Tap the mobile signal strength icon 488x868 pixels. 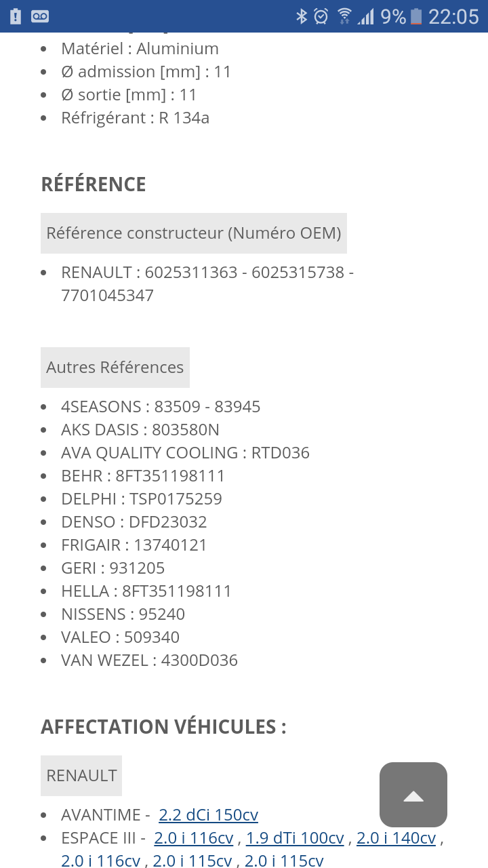tap(366, 16)
